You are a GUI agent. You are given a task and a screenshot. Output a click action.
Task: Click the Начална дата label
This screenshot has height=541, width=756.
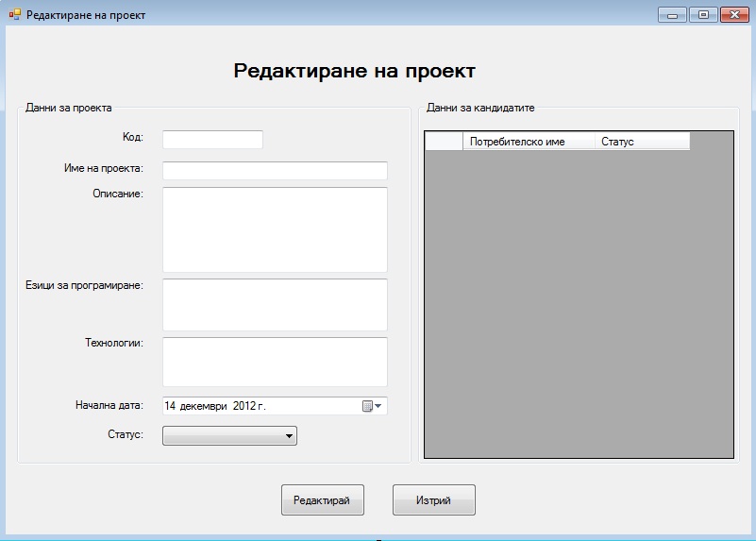109,405
